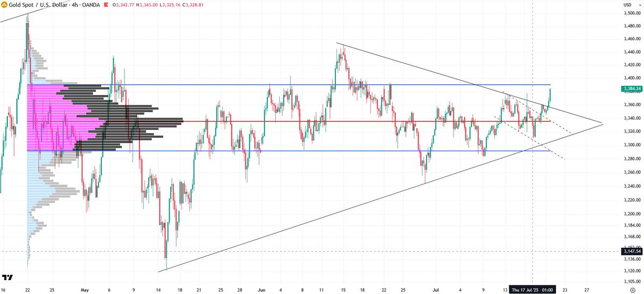Image resolution: width=644 pixels, height=294 pixels.
Task: Click the 28 date label on time axis
Action: point(239,289)
